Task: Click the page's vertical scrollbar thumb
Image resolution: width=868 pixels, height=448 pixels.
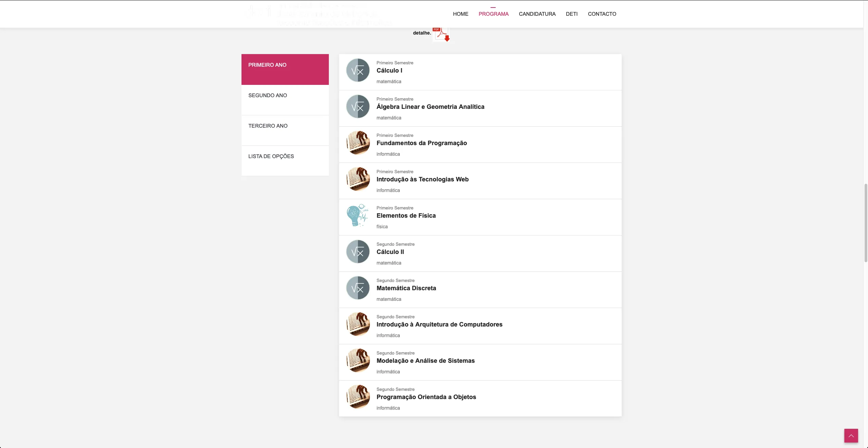Action: [866, 222]
